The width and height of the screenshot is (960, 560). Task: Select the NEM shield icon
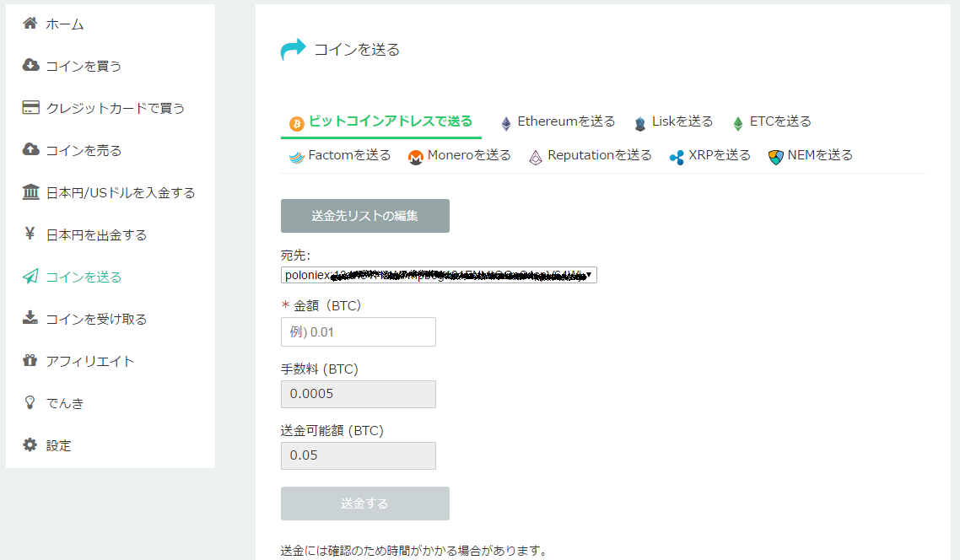point(774,155)
